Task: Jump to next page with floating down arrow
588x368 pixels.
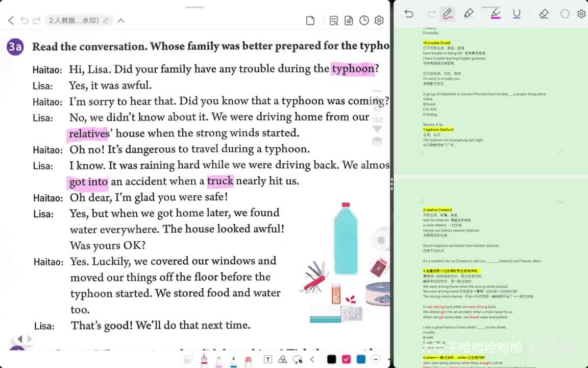Action: pos(377,129)
